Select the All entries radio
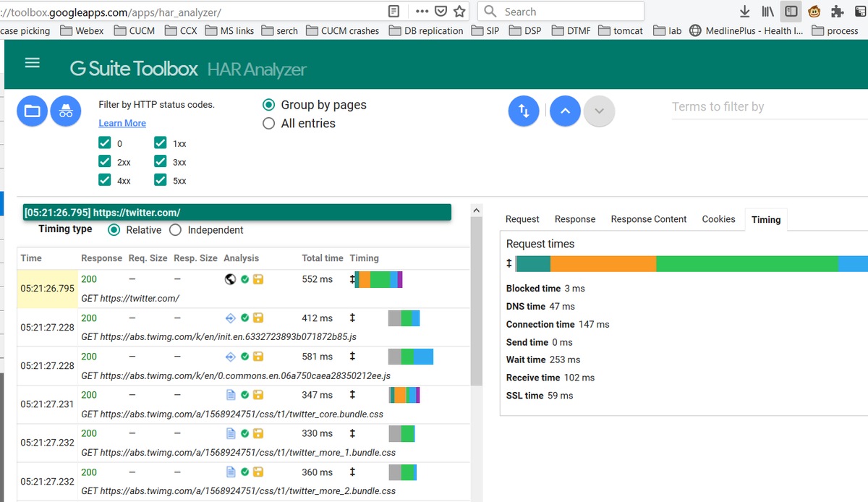The image size is (868, 502). 269,124
